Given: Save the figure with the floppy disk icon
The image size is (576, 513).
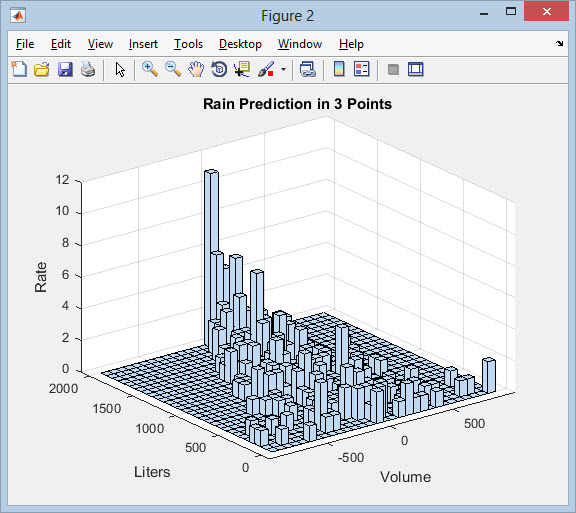Looking at the screenshot, I should click(x=65, y=69).
